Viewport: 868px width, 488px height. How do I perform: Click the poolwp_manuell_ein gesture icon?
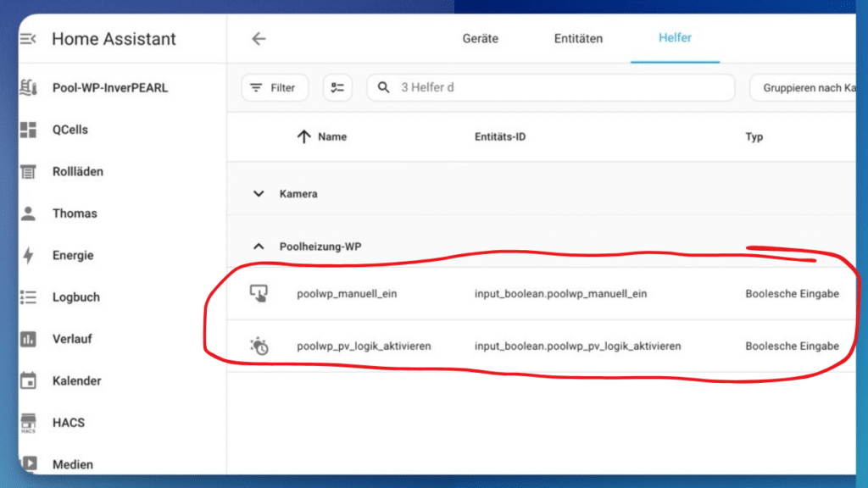259,293
